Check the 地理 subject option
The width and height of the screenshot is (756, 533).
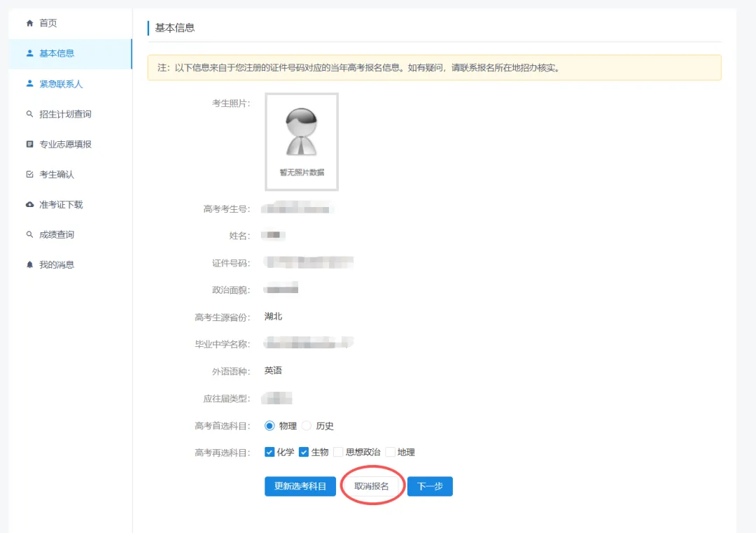392,452
